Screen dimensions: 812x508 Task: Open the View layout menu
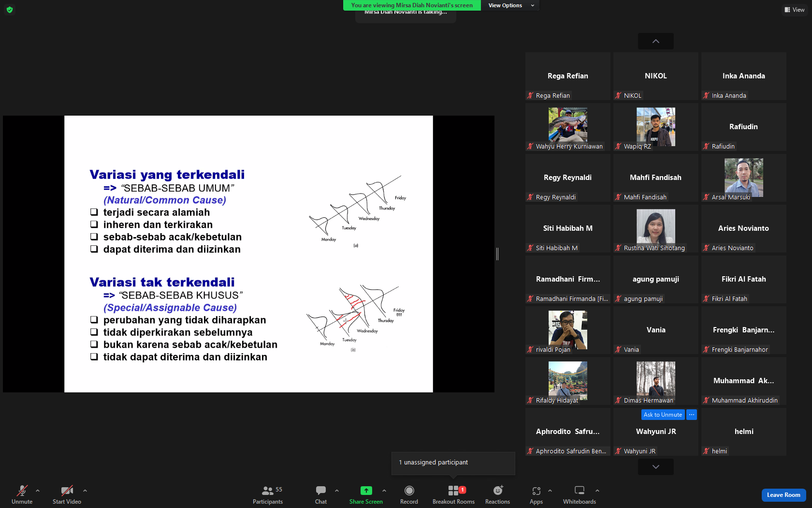795,10
